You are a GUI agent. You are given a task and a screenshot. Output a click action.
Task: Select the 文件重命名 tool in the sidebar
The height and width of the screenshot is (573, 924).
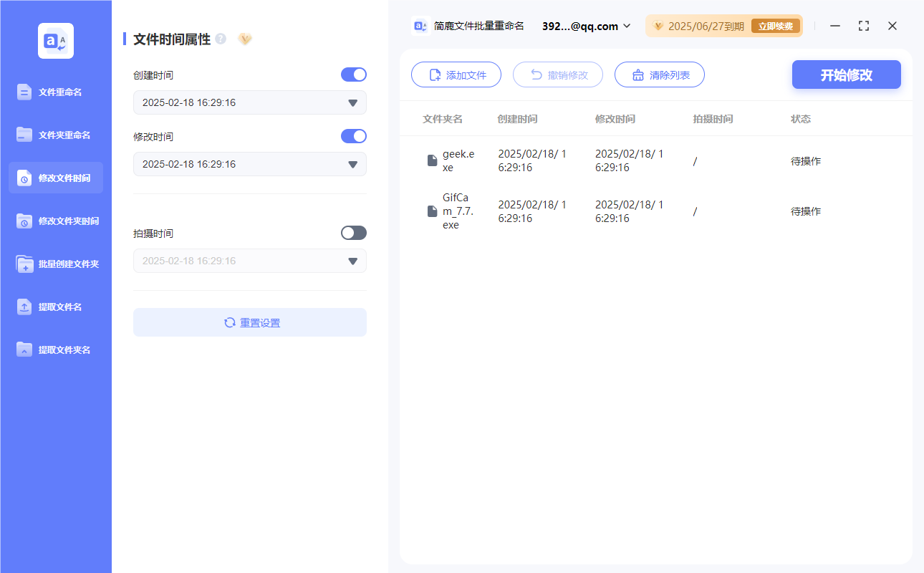[56, 92]
